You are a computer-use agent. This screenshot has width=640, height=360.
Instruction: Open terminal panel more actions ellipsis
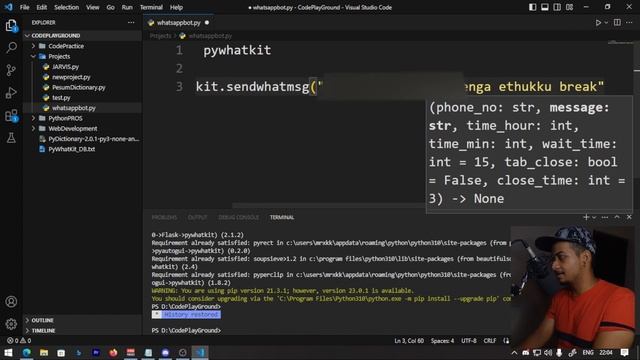605,217
